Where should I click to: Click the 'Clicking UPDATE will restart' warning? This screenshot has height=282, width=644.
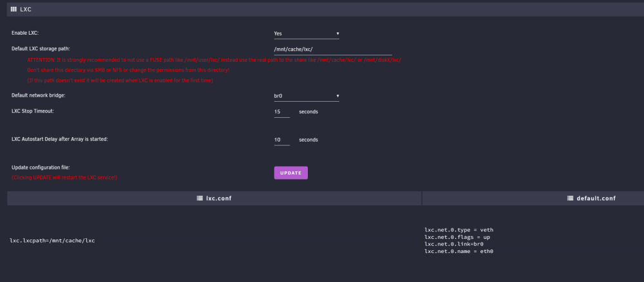(x=64, y=178)
